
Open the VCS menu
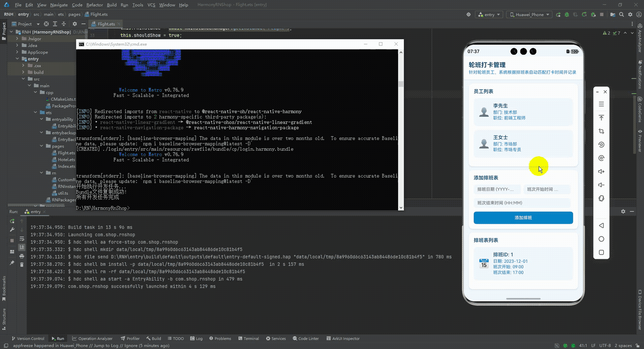click(x=151, y=5)
